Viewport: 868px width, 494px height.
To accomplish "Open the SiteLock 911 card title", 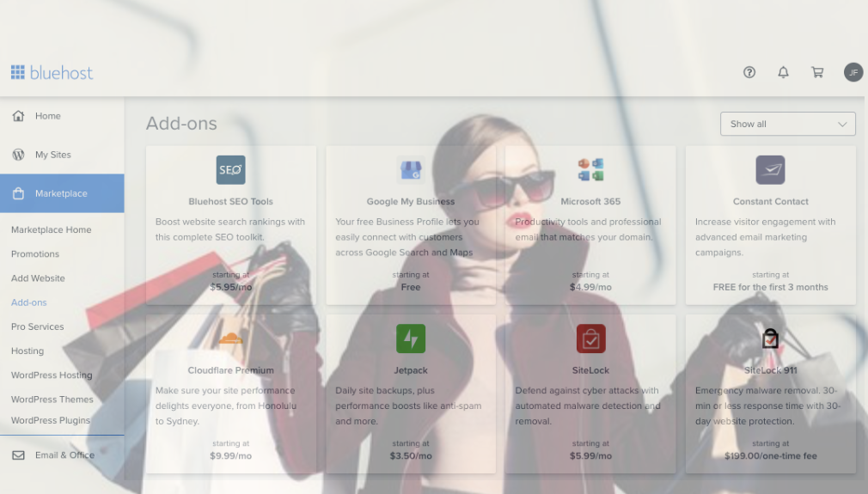I will pyautogui.click(x=771, y=370).
